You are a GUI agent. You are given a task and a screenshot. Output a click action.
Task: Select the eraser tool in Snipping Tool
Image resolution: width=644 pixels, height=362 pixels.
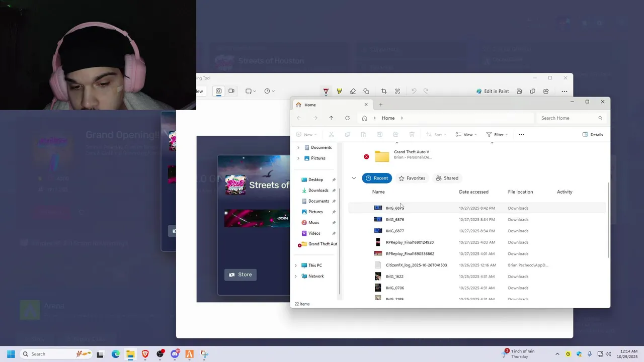coord(353,91)
